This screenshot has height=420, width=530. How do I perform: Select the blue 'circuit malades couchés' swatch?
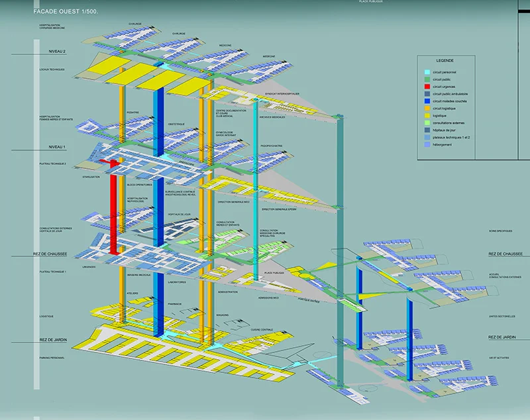427,101
